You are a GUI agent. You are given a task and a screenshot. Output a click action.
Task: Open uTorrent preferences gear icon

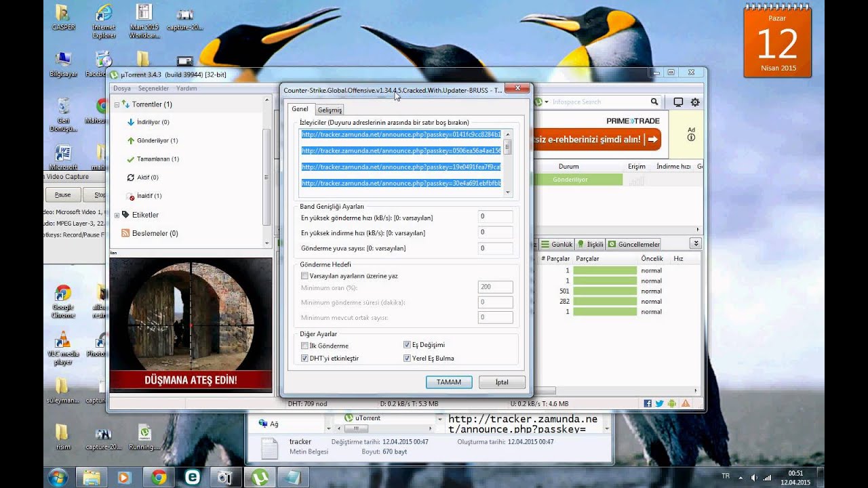695,102
